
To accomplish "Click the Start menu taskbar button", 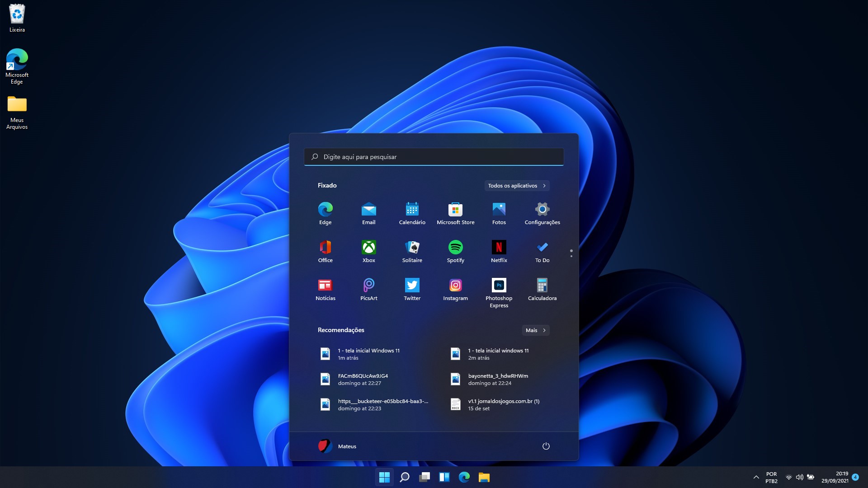I will click(384, 477).
